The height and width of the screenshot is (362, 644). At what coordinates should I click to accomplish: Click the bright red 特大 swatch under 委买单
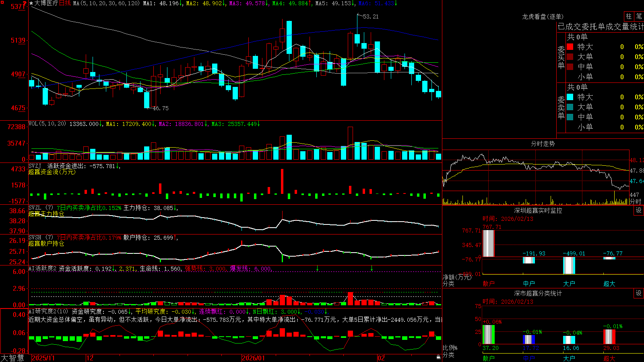click(570, 47)
